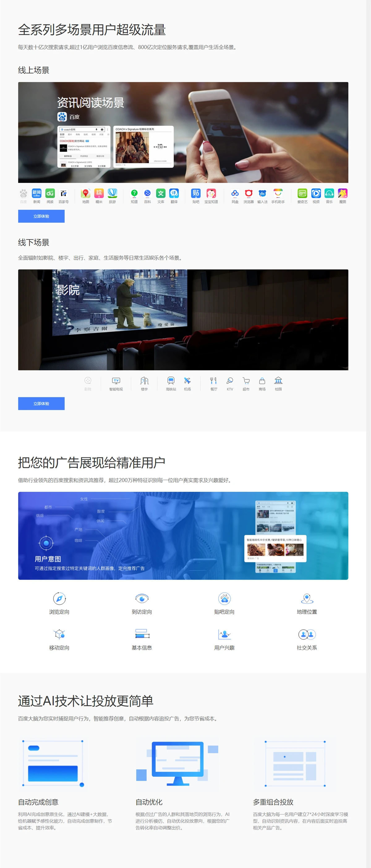This screenshot has width=371, height=868.
Task: Switch to the 地理位置 targeting tab
Action: (306, 603)
